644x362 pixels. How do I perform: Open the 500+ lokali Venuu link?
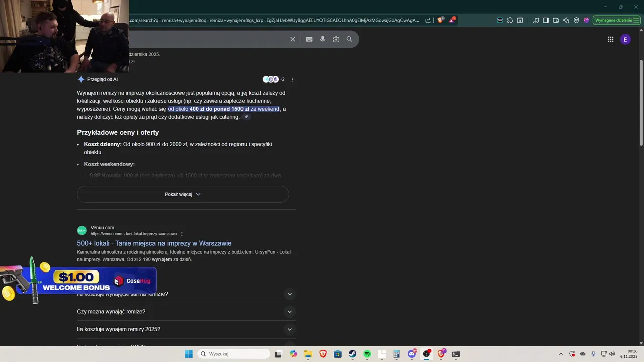[154, 243]
